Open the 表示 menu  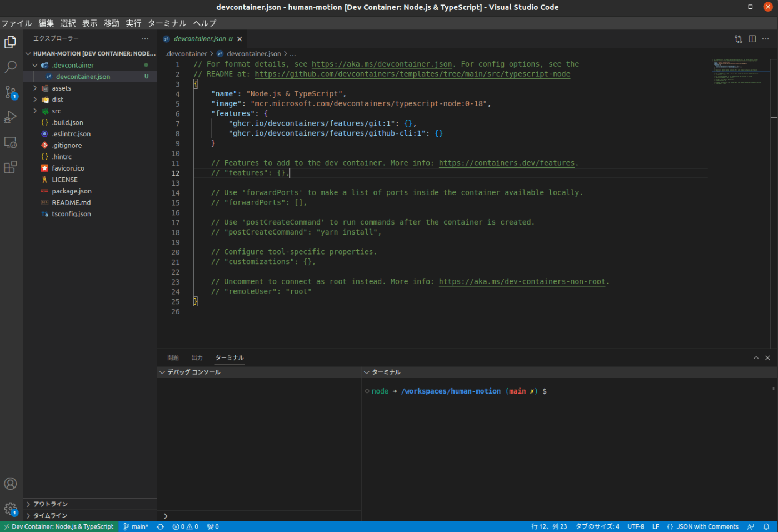click(x=89, y=23)
